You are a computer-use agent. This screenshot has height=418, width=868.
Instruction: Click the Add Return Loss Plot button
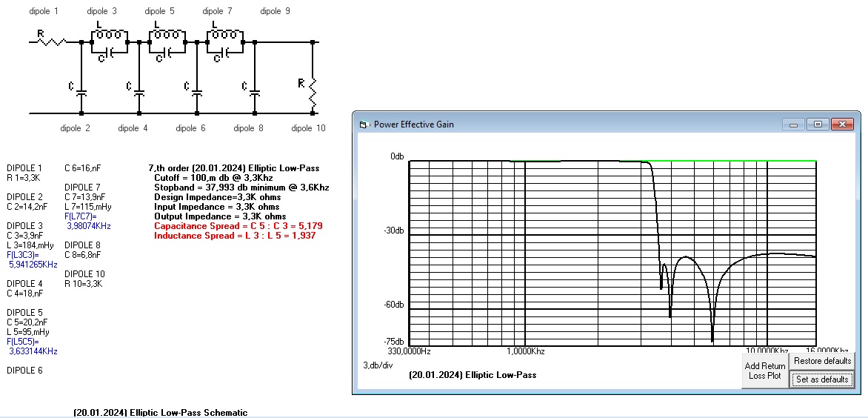tap(764, 370)
